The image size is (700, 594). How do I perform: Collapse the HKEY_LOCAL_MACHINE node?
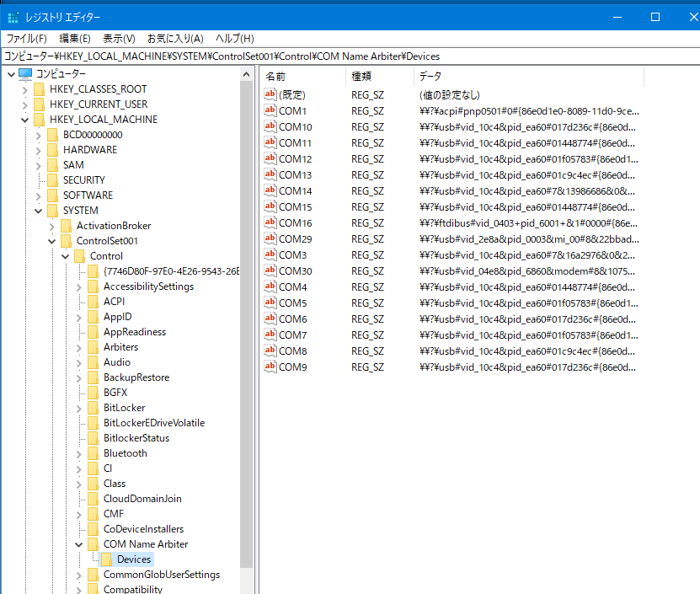[25, 120]
